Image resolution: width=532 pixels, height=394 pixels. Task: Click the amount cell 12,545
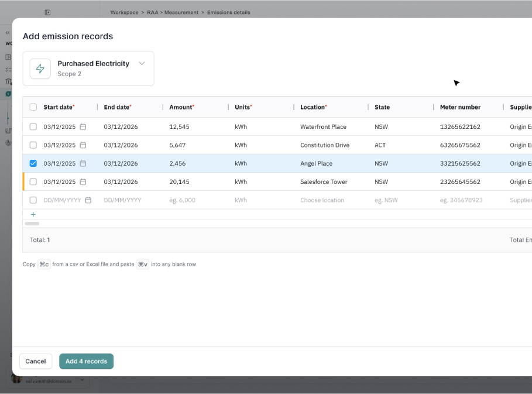point(179,126)
